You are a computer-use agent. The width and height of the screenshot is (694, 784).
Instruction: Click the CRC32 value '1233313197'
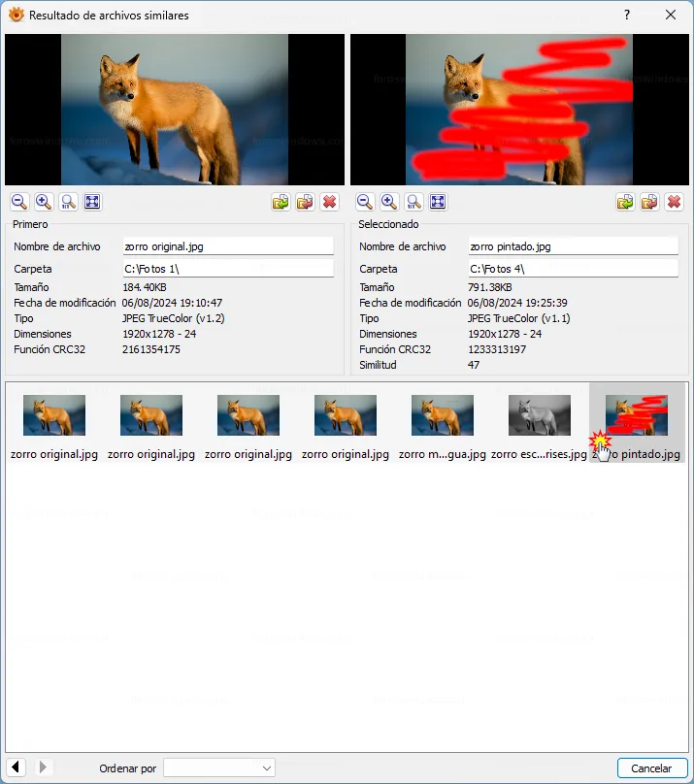pyautogui.click(x=497, y=349)
